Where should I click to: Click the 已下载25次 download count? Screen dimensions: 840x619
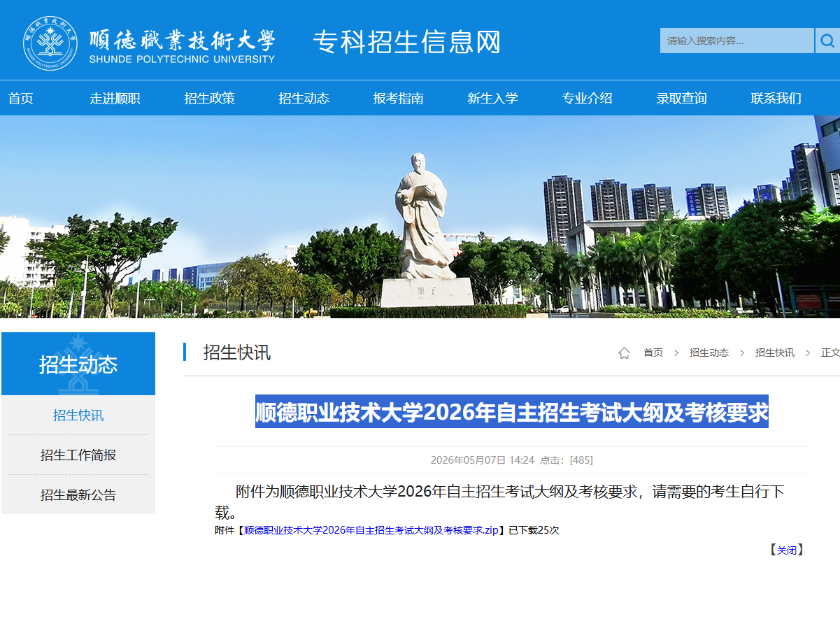pyautogui.click(x=534, y=530)
